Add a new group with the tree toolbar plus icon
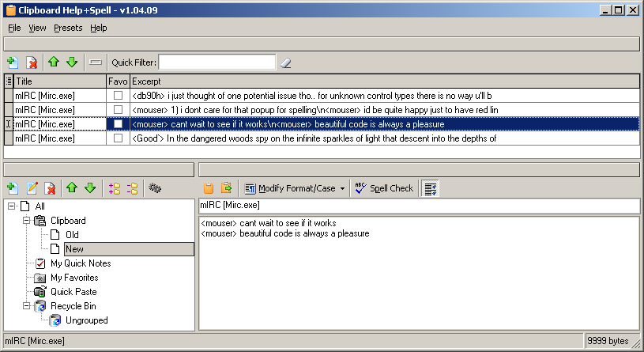Image resolution: width=644 pixels, height=352 pixels. 13,188
